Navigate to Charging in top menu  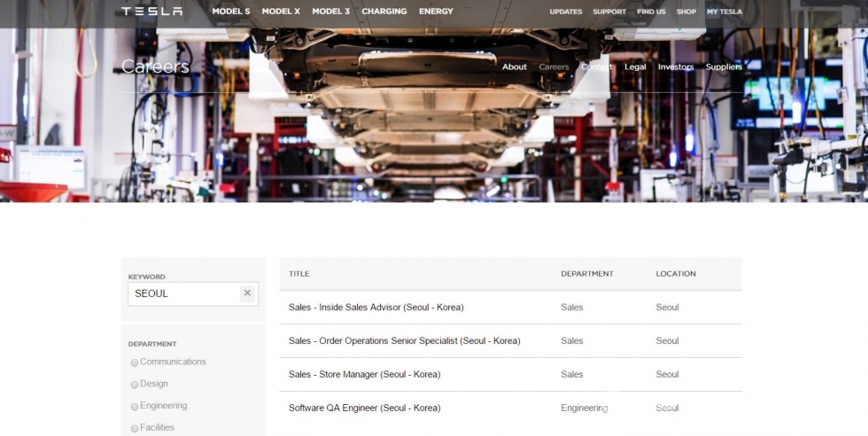tap(384, 12)
